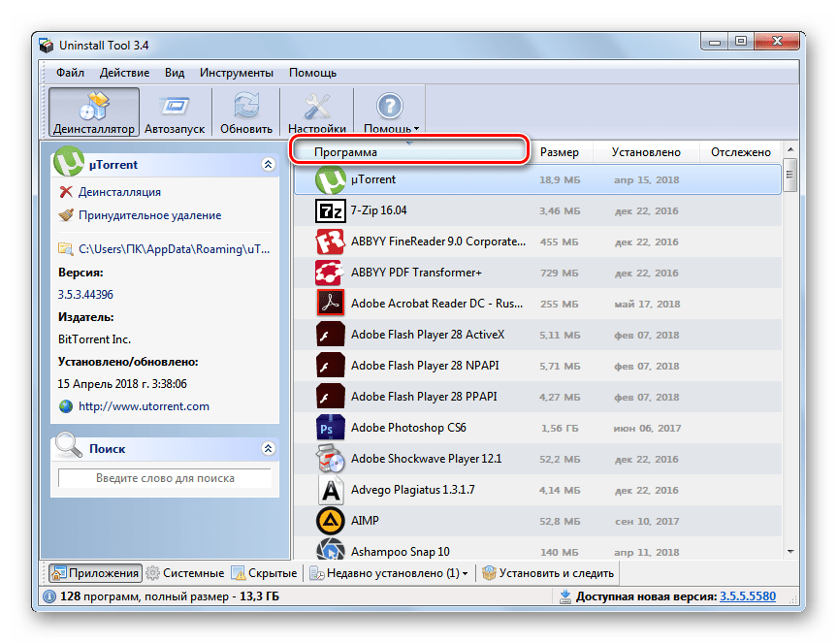The width and height of the screenshot is (838, 644).
Task: Click the program list vertical scrollbar
Action: point(790,359)
